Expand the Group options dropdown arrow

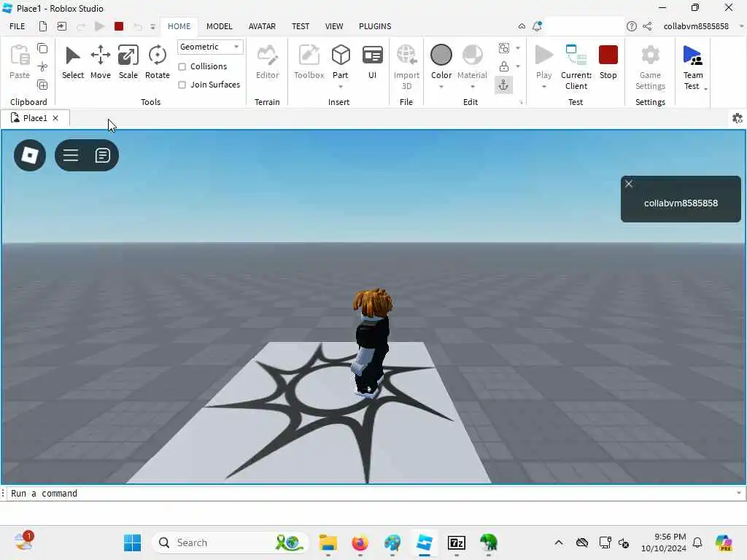pyautogui.click(x=518, y=48)
